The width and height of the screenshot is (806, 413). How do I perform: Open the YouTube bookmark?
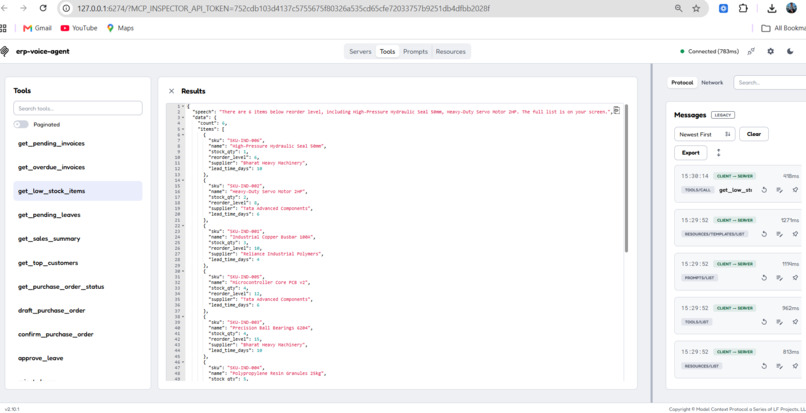[x=79, y=28]
